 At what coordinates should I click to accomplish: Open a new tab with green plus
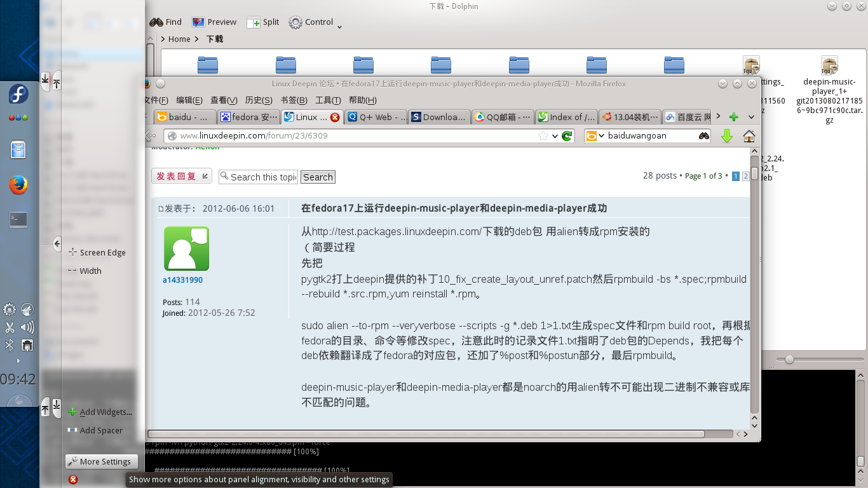pyautogui.click(x=734, y=117)
